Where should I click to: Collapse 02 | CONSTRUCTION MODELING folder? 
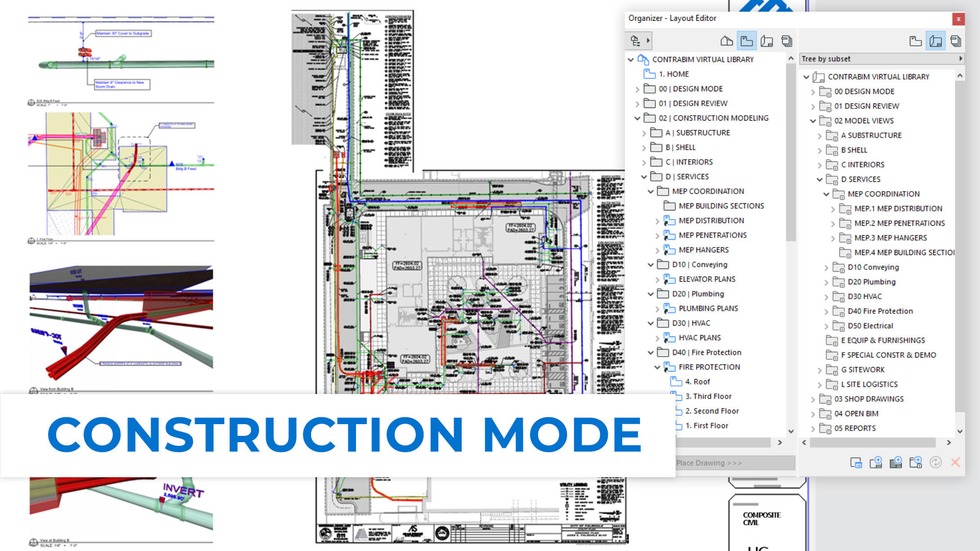(x=637, y=118)
